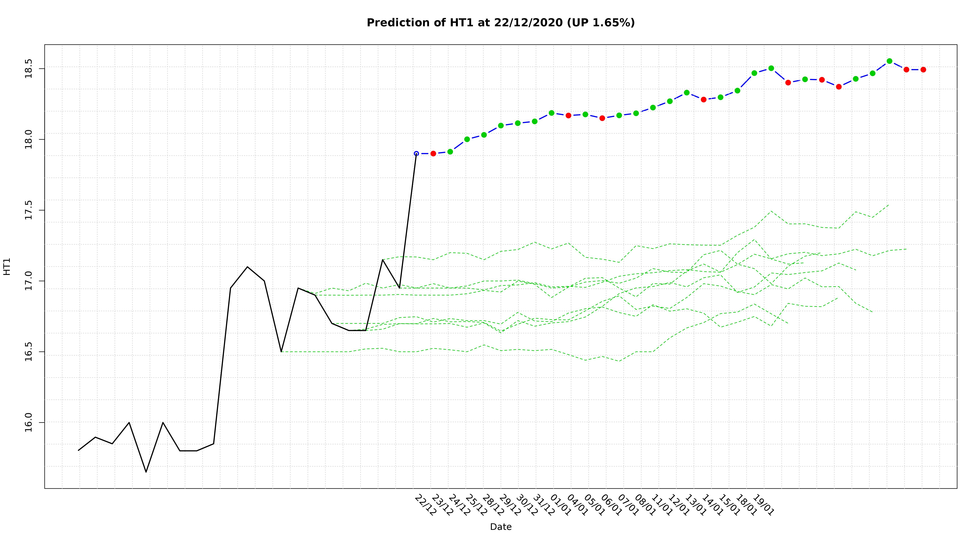
Task: Click the last red dot at line's right end
Action: (x=923, y=70)
